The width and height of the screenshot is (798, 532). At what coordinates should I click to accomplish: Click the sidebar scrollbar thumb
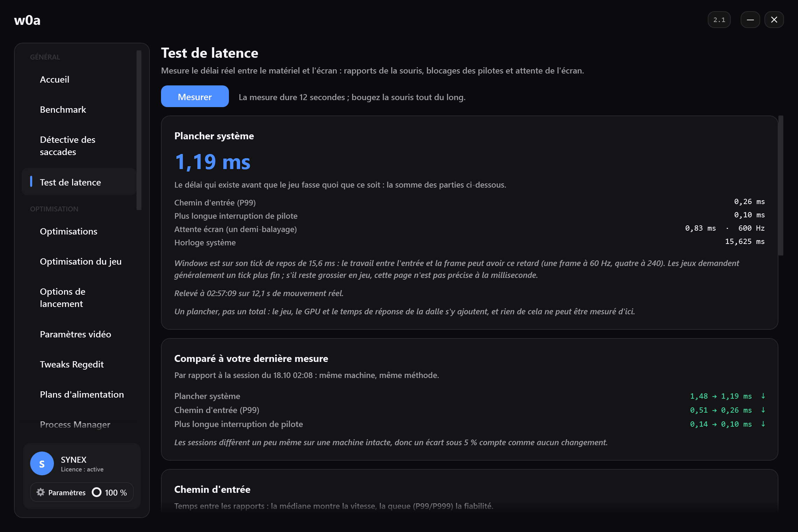(x=139, y=130)
